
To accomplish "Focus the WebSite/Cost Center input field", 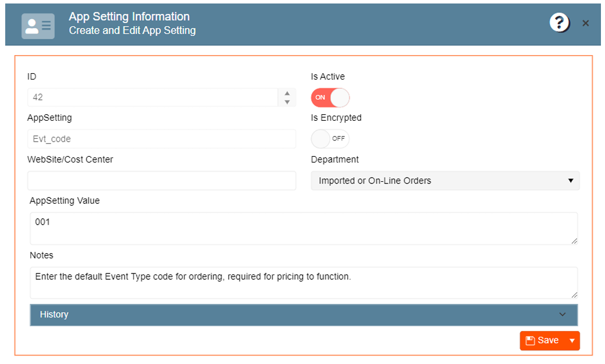I will pos(161,181).
